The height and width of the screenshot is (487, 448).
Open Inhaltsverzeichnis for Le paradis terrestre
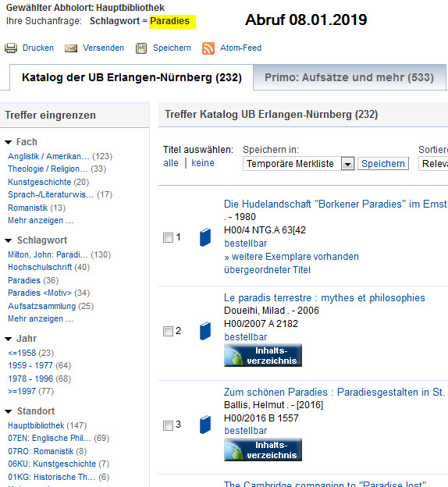[x=263, y=355]
